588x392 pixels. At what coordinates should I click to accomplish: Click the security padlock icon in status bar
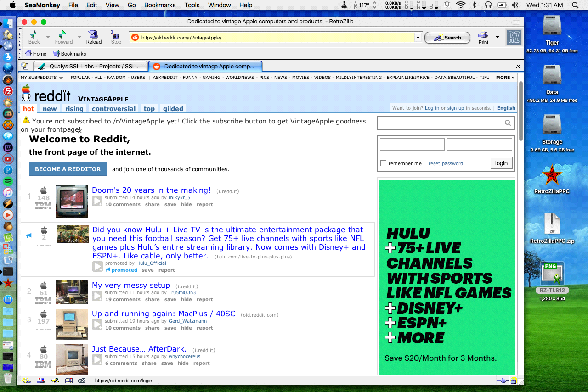click(514, 381)
